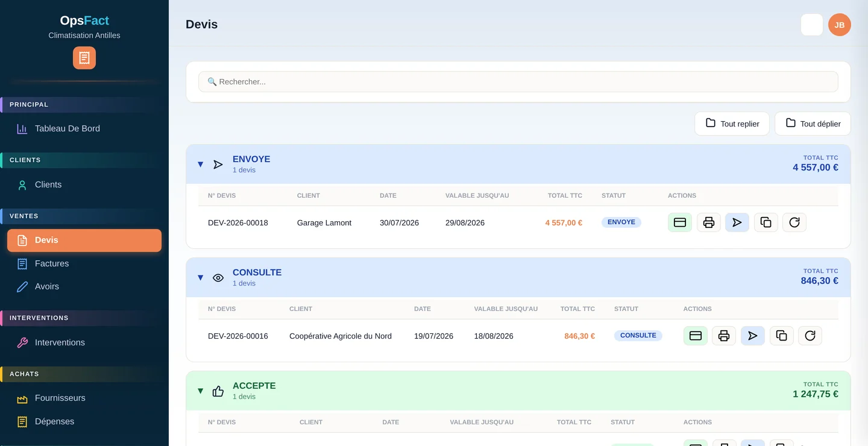Open Interventions from the sidebar
Image resolution: width=868 pixels, height=446 pixels.
[x=84, y=342]
